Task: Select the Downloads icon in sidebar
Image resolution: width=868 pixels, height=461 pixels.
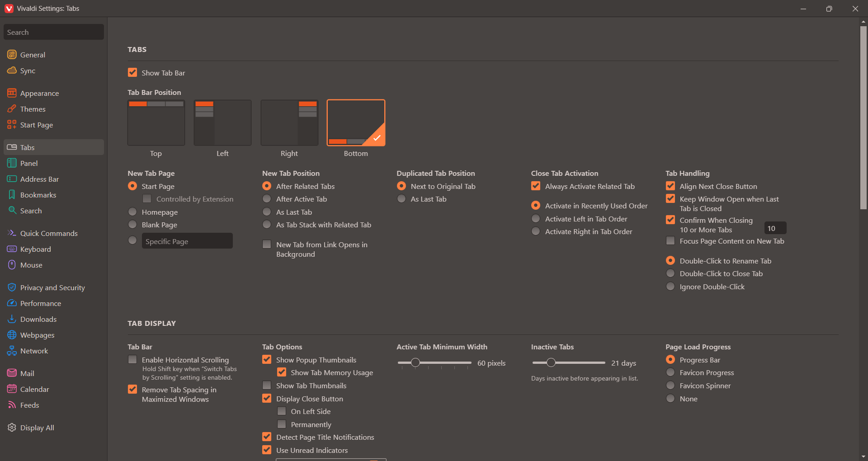Action: click(12, 319)
